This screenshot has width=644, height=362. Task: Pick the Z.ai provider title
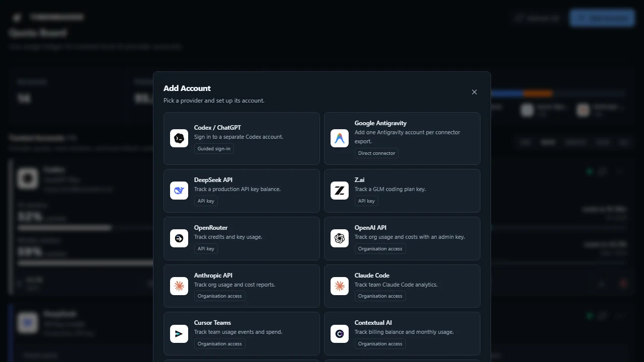click(360, 180)
